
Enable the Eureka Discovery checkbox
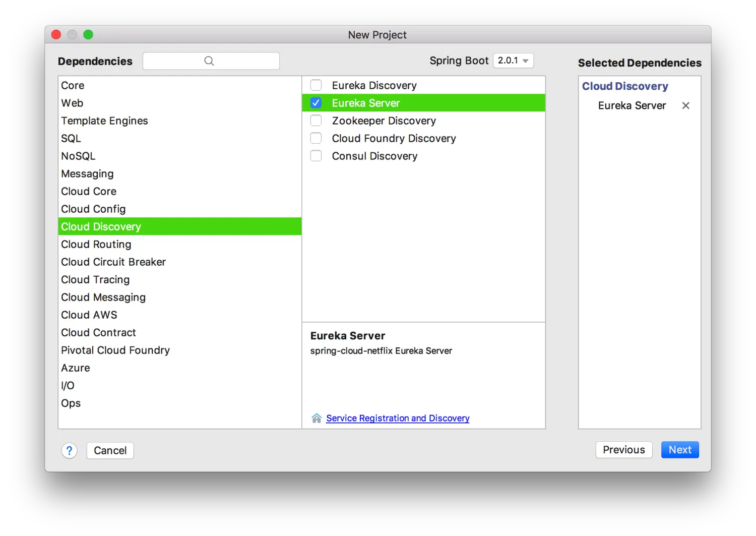click(x=316, y=85)
